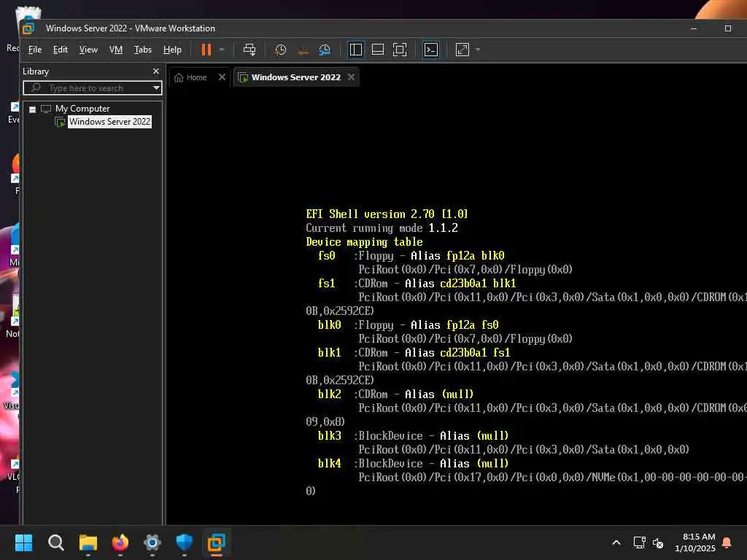Select My Computer in the library
Viewport: 747px width, 560px height.
(82, 109)
